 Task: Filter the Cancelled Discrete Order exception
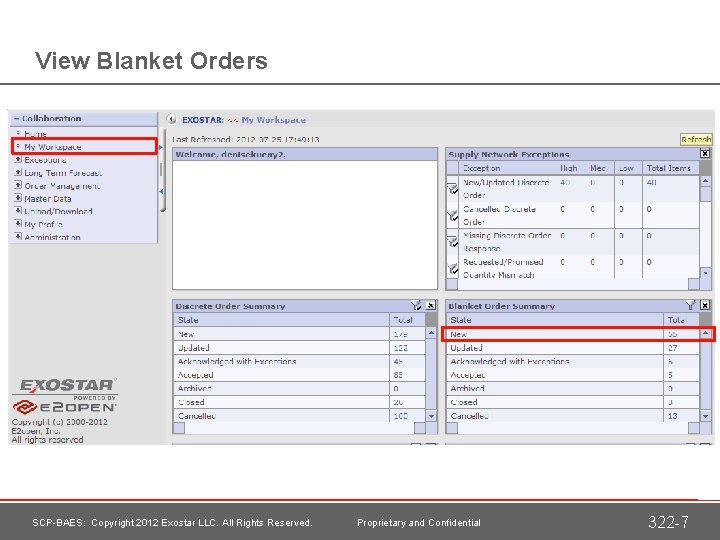tap(452, 215)
